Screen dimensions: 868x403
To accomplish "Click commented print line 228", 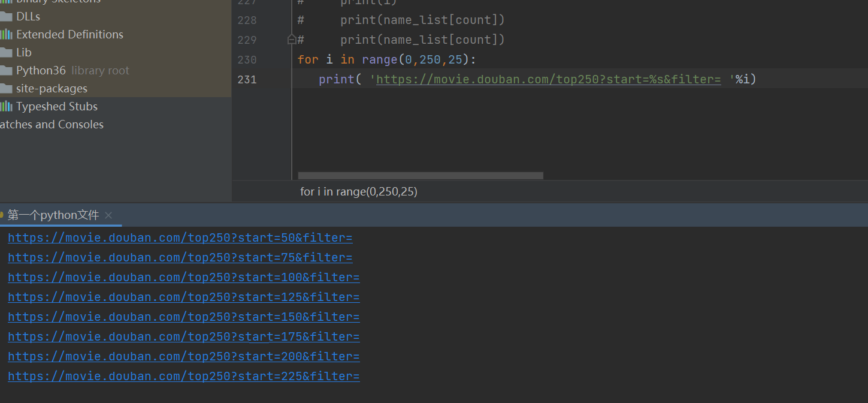I will pyautogui.click(x=401, y=20).
